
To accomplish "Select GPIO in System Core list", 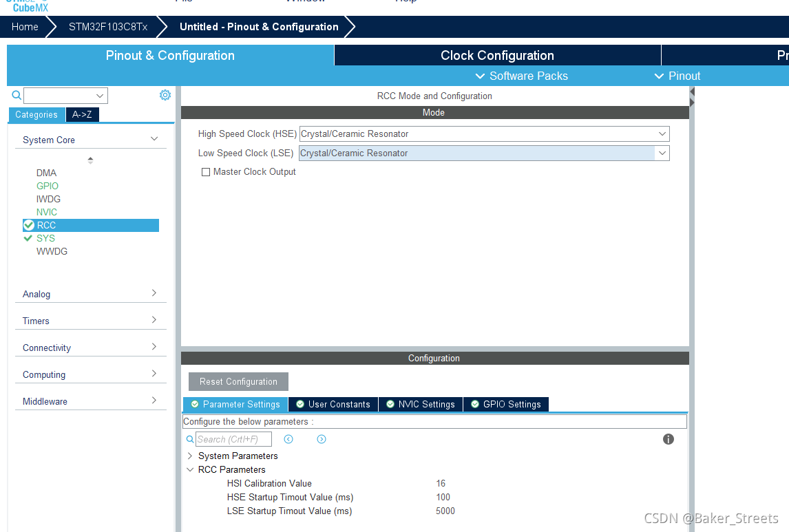I will point(48,186).
